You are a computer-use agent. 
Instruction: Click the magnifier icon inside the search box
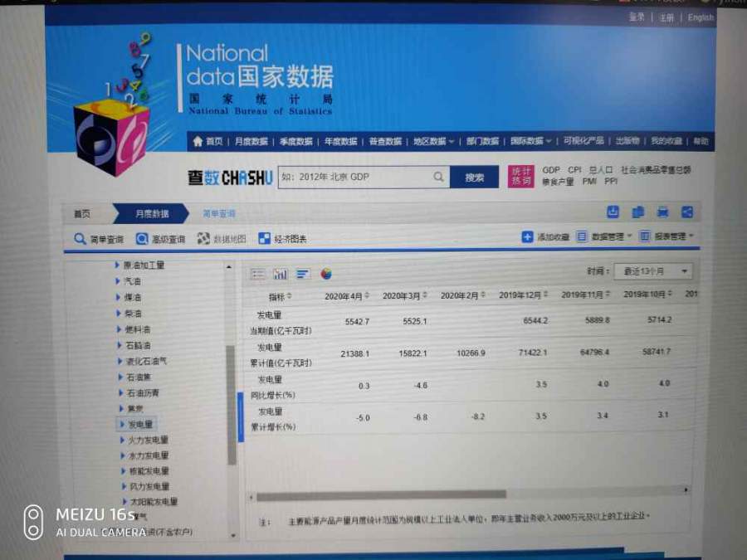438,177
